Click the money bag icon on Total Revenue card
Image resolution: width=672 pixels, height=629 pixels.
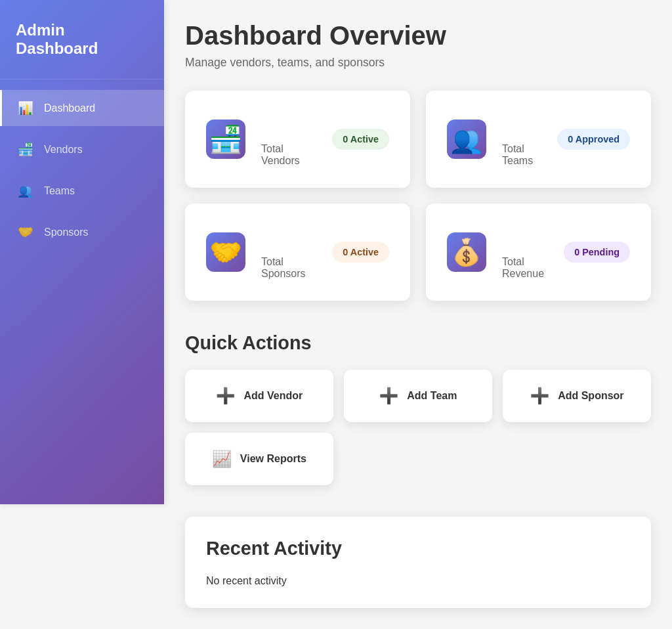click(x=467, y=252)
